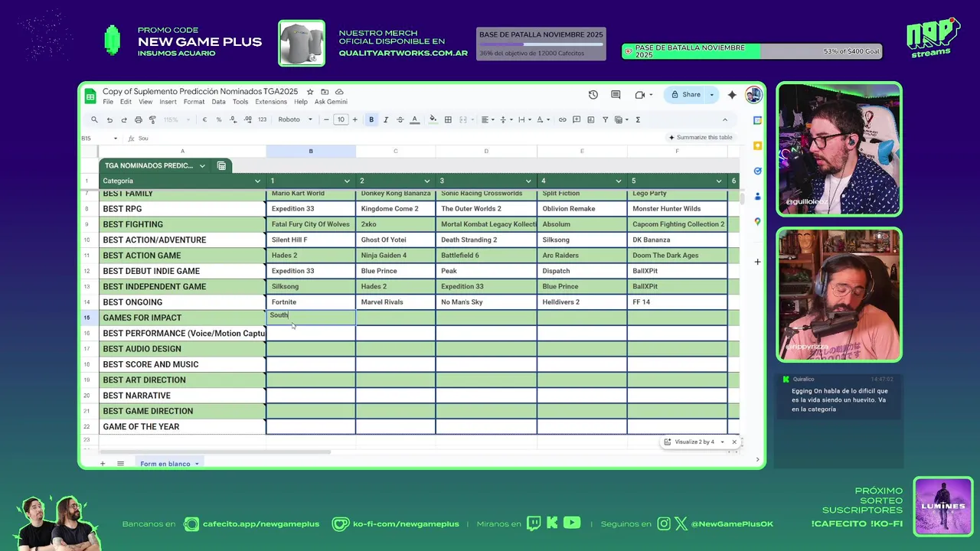Open more number formats 123
Viewport: 980px width, 551px height.
coord(262,119)
